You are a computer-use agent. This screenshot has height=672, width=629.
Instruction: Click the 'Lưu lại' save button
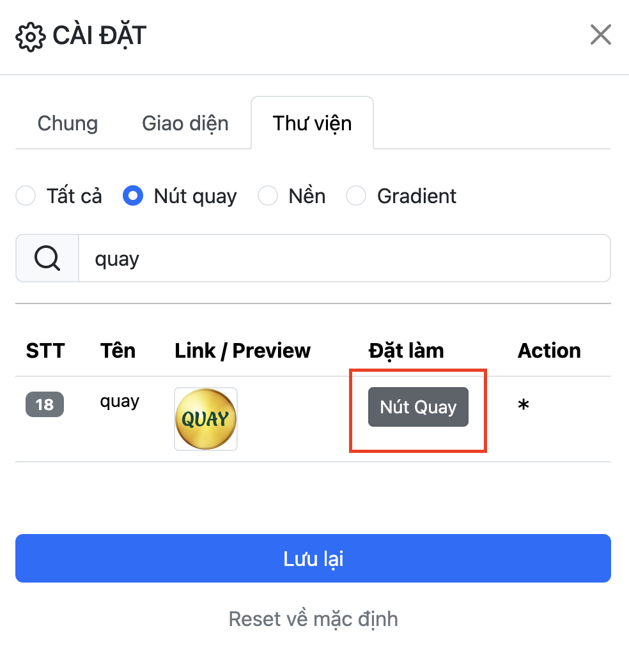click(314, 558)
